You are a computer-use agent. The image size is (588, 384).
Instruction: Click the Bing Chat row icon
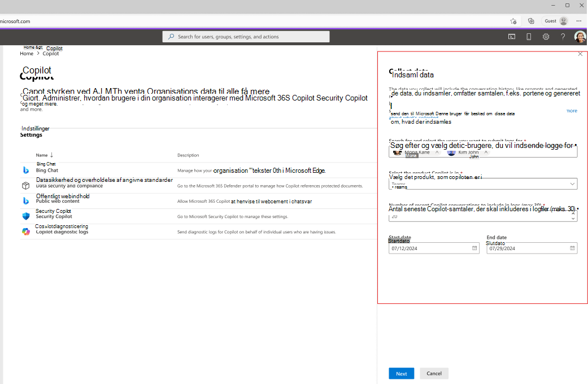26,170
